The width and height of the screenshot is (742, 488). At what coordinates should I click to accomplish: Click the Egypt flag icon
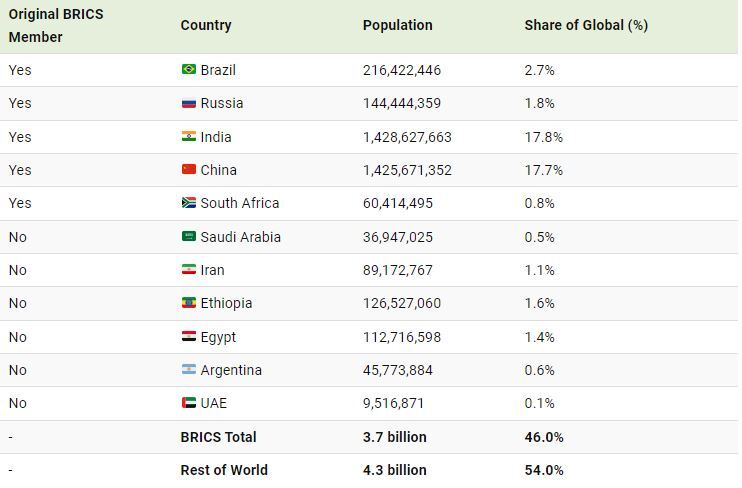[x=189, y=337]
